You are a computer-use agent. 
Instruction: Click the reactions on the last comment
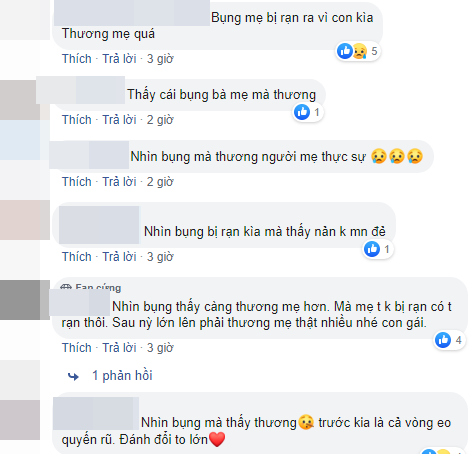(x=442, y=451)
